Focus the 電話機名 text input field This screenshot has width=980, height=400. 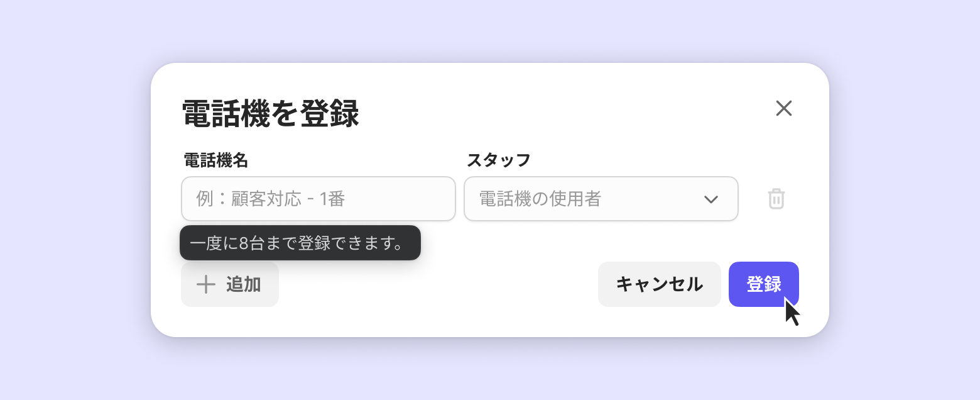pos(318,199)
